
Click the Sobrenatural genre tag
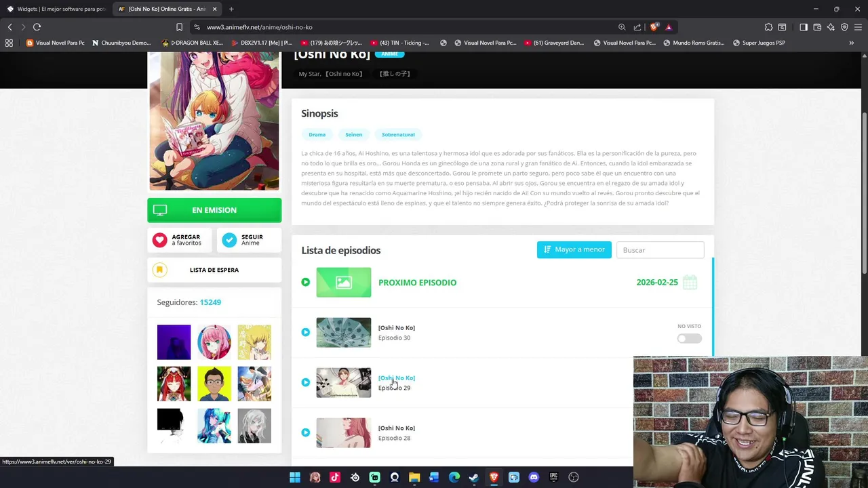[398, 134]
